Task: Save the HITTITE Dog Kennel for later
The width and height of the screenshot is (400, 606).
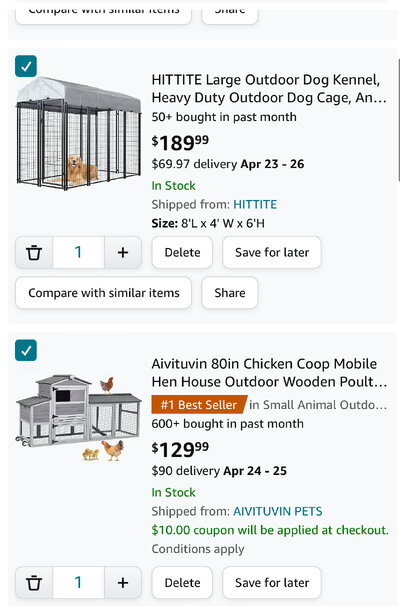Action: (272, 252)
